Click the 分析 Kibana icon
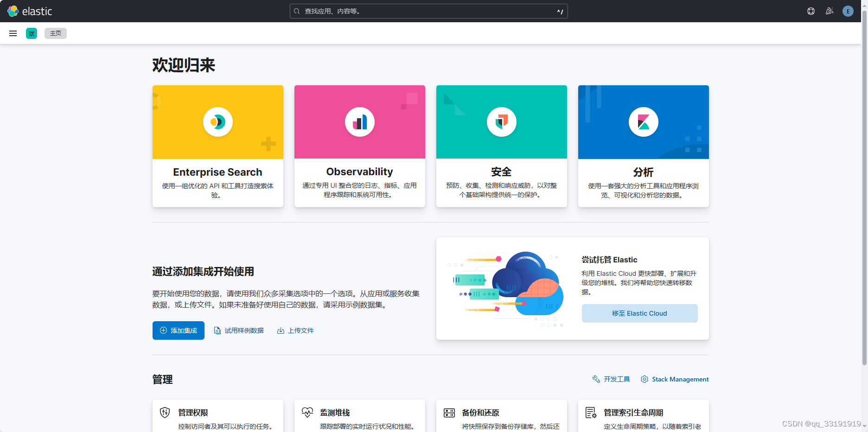Screen dimensions: 868x432 [x=643, y=122]
